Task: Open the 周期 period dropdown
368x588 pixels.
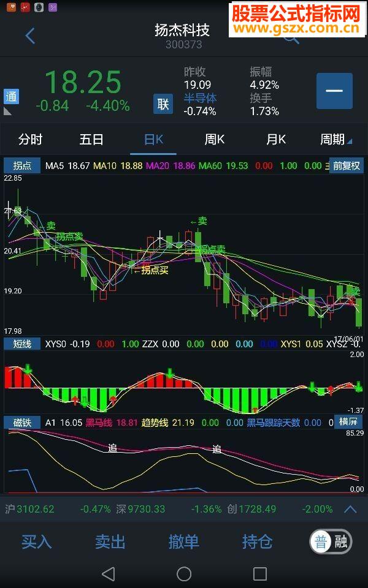Action: 335,140
